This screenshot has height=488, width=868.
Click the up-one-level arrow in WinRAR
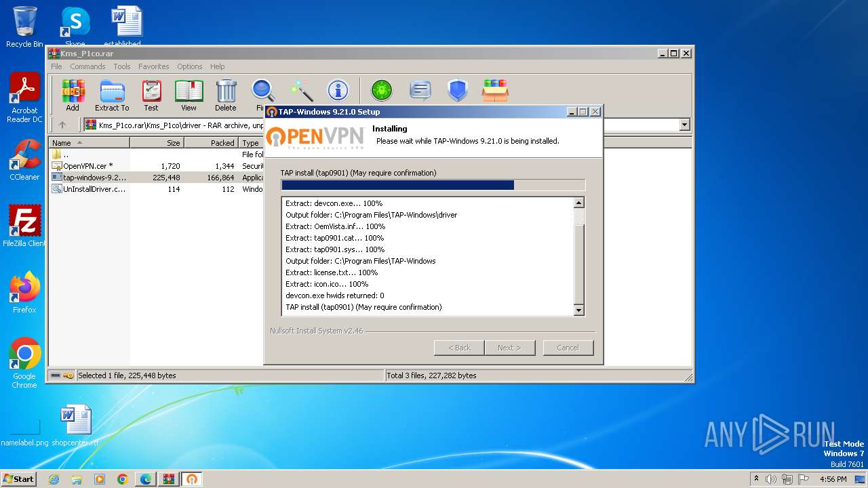62,125
